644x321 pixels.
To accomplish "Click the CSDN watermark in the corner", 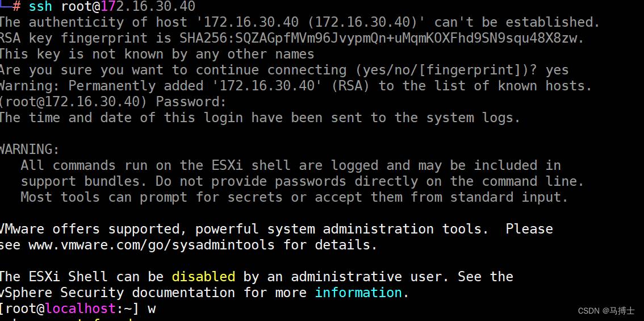I will [606, 311].
